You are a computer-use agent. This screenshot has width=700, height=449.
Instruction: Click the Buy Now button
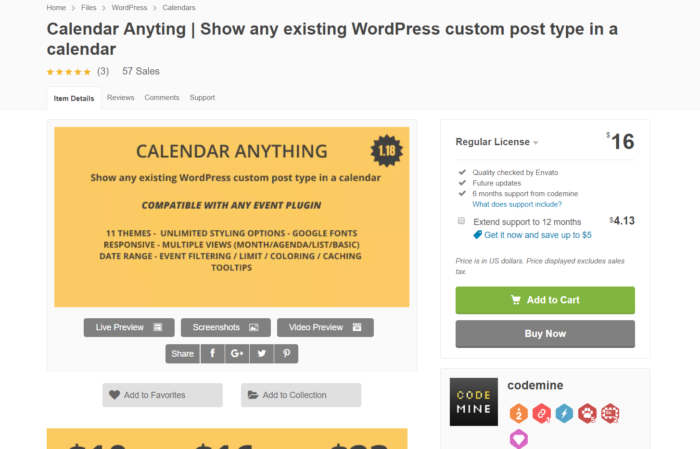(x=545, y=334)
